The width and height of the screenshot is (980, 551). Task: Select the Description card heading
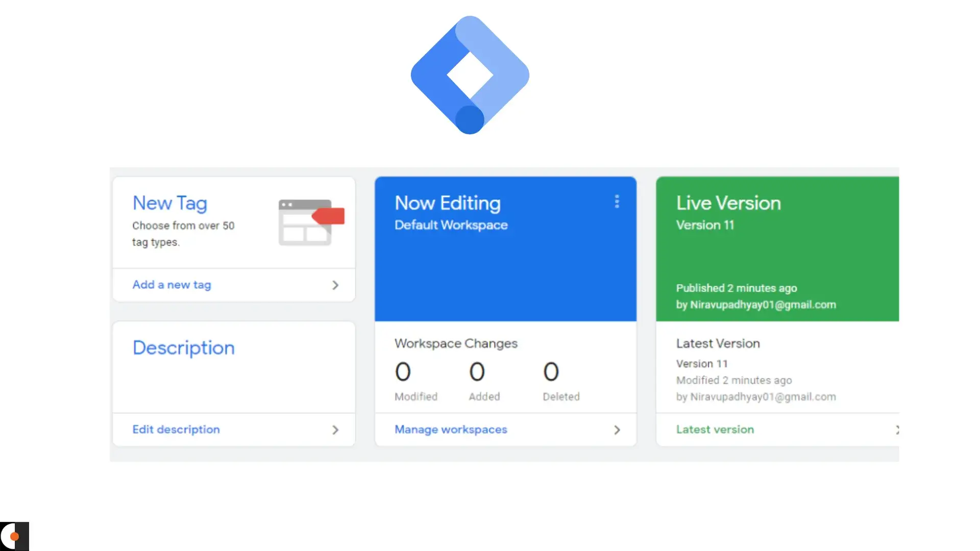coord(184,348)
